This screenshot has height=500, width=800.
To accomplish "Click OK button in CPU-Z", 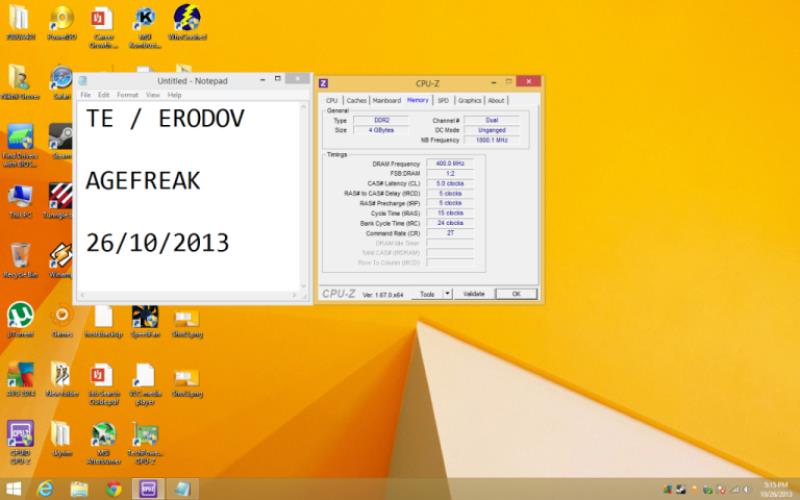I will coord(516,294).
